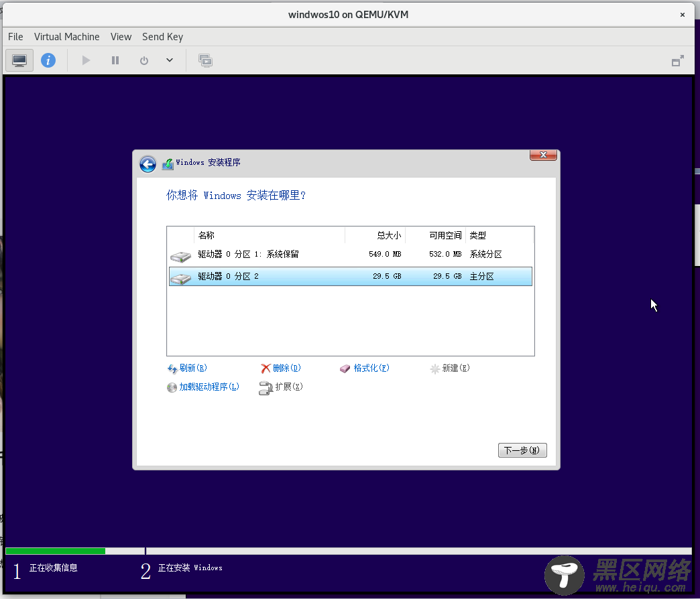Open the VM snapshots manager icon
Screen dimensions: 700x599
(205, 60)
